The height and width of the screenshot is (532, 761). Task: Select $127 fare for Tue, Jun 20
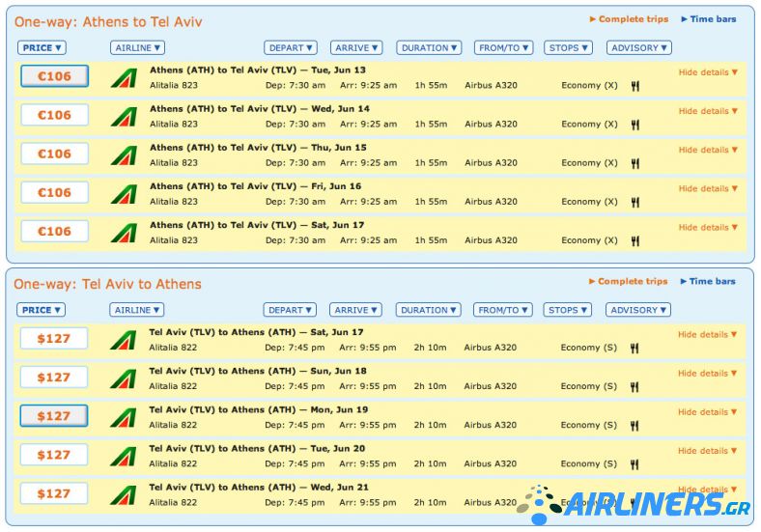click(x=54, y=455)
